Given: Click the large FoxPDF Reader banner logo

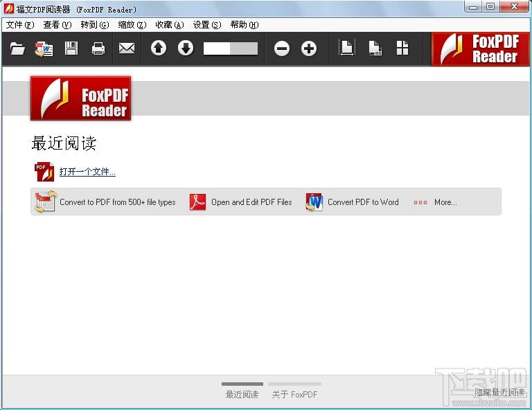Looking at the screenshot, I should click(81, 98).
